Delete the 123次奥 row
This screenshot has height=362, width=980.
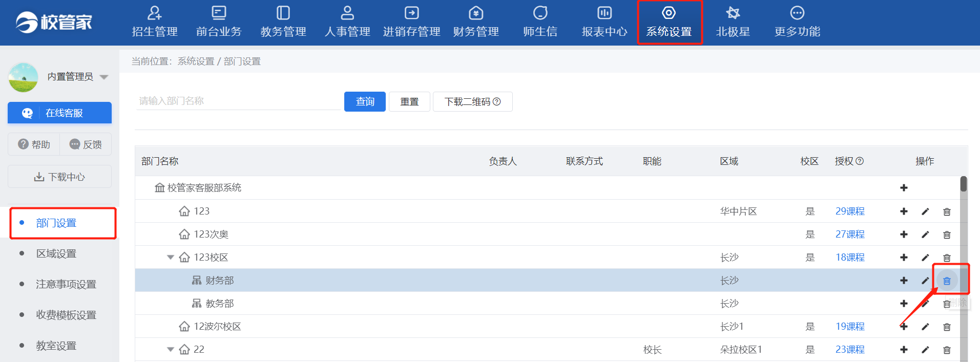coord(947,235)
